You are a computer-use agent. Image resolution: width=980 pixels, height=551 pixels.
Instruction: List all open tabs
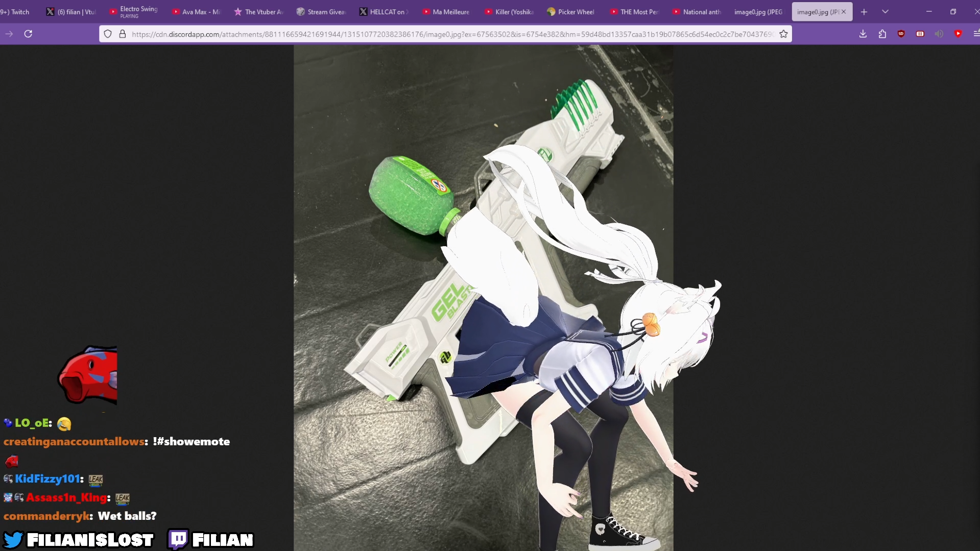(885, 12)
